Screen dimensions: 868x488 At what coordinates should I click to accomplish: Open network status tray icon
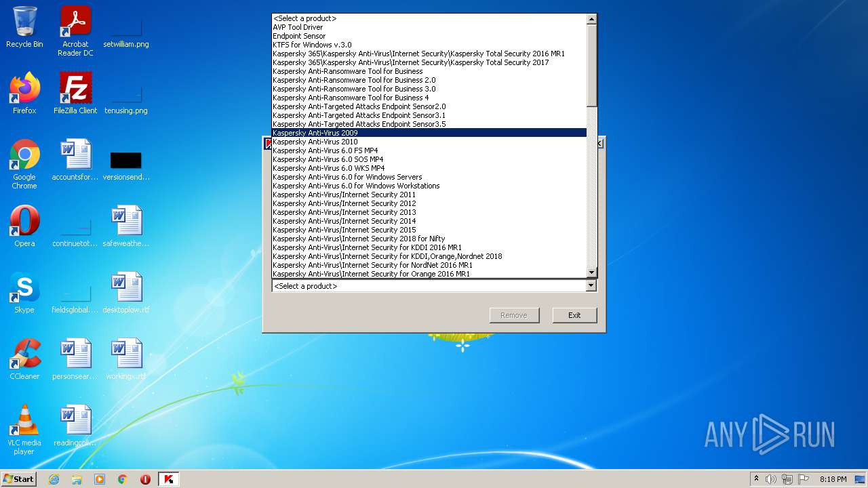tap(787, 479)
